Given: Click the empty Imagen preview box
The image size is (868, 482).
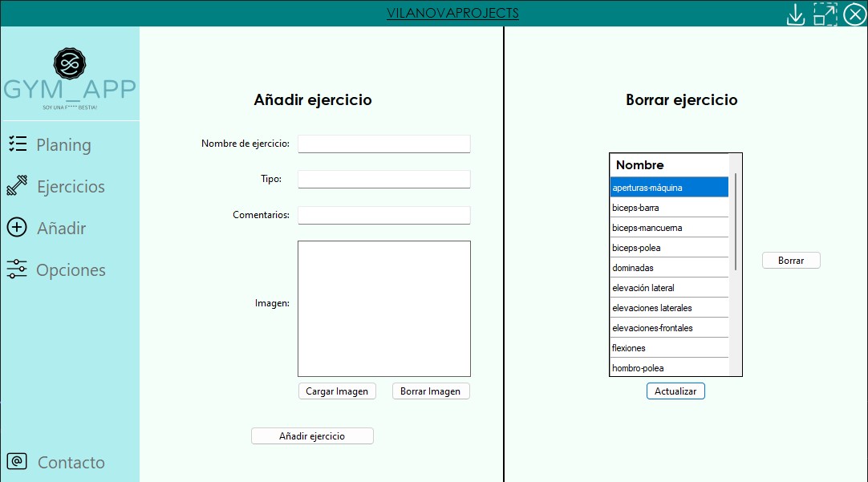Looking at the screenshot, I should [384, 309].
